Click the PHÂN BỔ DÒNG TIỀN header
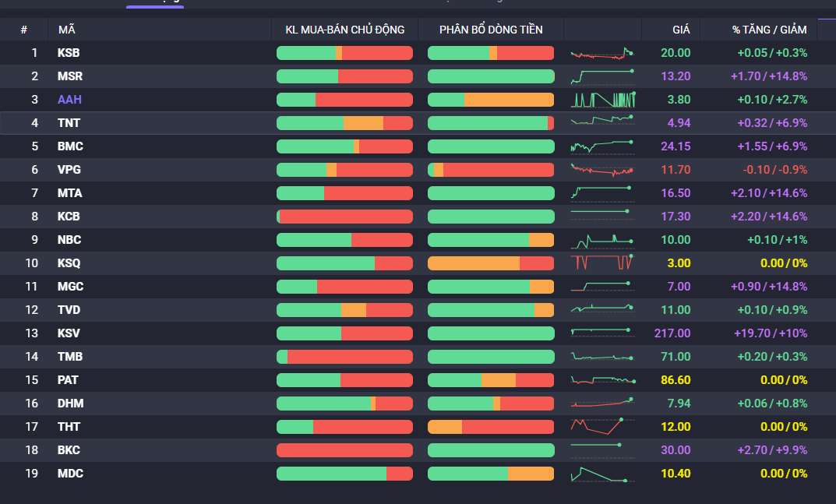The image size is (836, 504). point(491,30)
